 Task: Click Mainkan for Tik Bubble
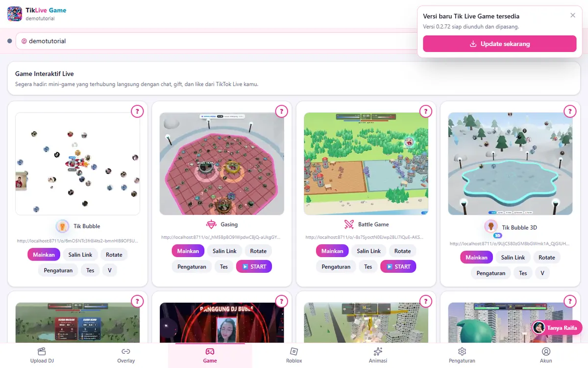tap(44, 255)
